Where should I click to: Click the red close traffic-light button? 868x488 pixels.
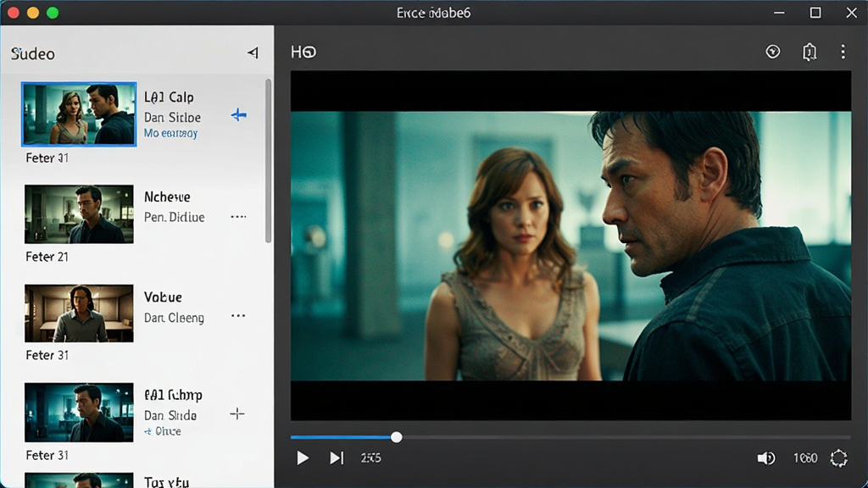14,13
